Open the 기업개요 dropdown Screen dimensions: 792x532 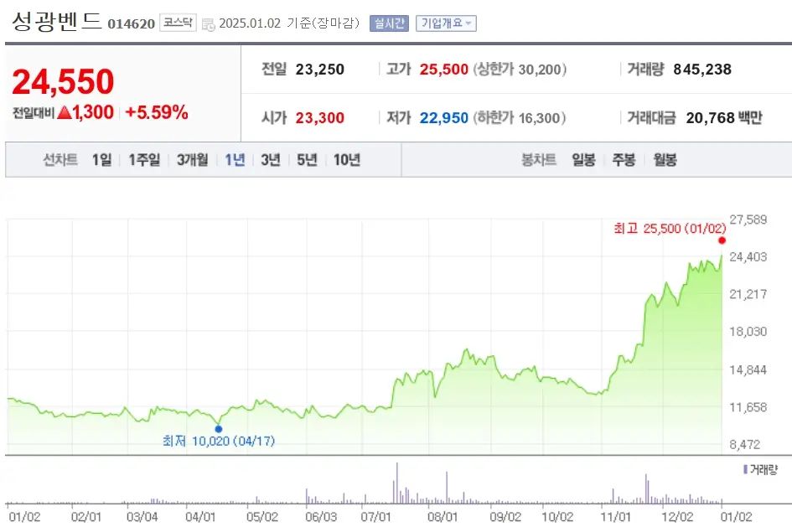(x=445, y=23)
